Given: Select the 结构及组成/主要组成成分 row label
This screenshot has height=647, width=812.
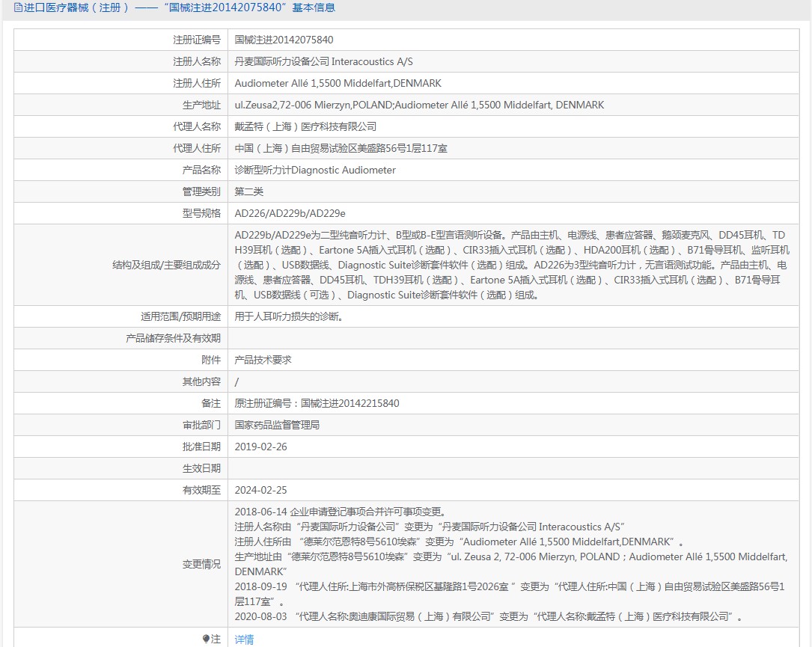Looking at the screenshot, I should tap(167, 265).
